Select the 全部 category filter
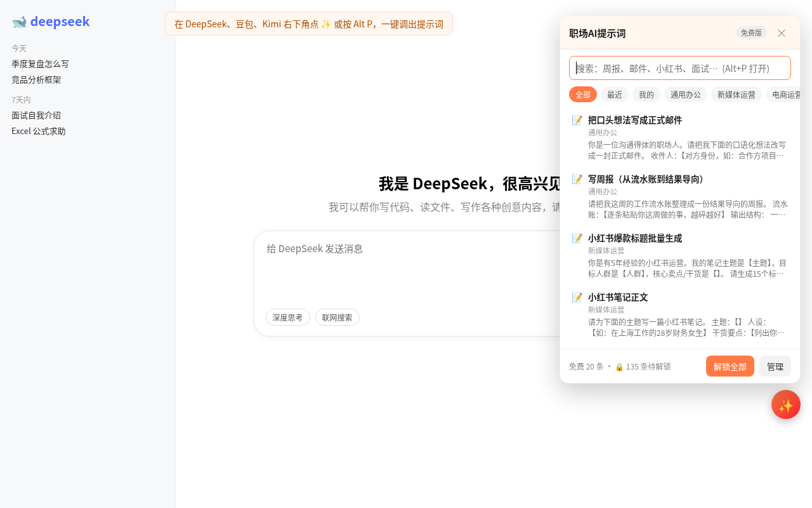The height and width of the screenshot is (508, 812). coord(583,95)
